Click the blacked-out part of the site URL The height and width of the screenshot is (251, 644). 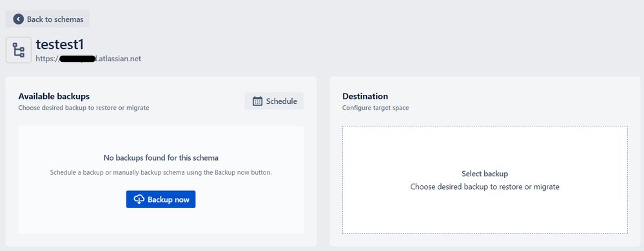pyautogui.click(x=77, y=59)
